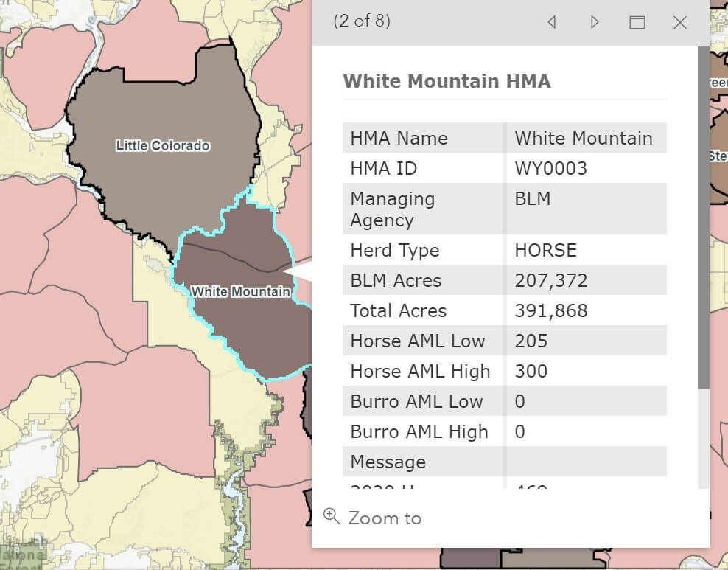Viewport: 728px width, 570px height.
Task: Click the Total Acres row value
Action: click(550, 310)
